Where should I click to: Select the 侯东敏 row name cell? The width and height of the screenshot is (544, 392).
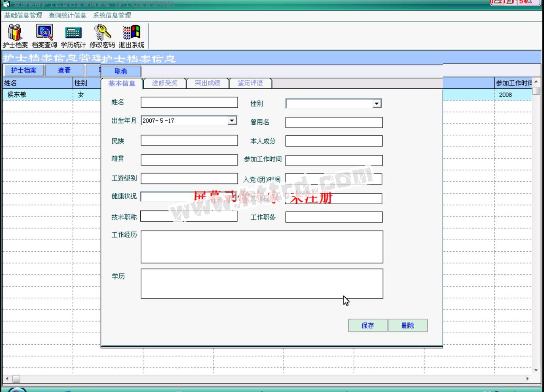[37, 95]
